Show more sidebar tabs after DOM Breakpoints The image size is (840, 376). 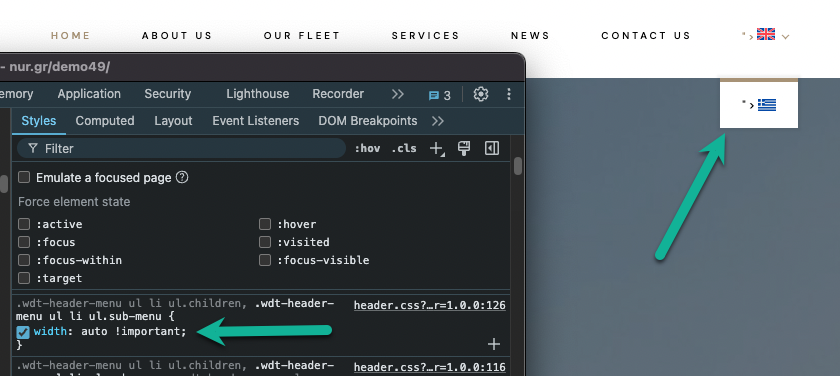click(438, 121)
